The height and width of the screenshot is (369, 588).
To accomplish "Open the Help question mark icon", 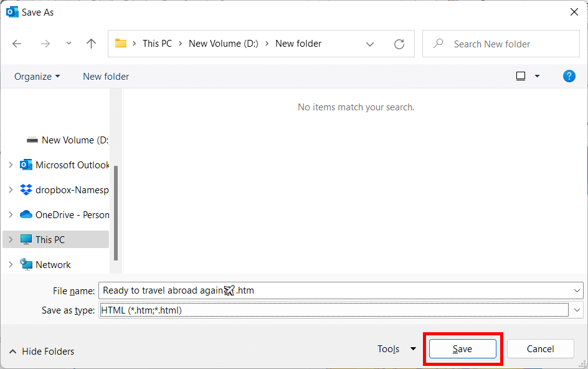I will pos(569,76).
